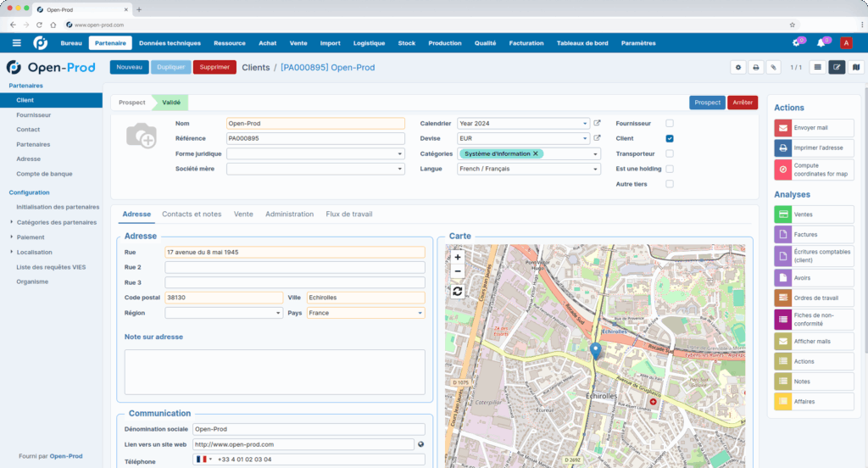Switch to Flux de travail tab
This screenshot has height=468, width=868.
pyautogui.click(x=348, y=214)
